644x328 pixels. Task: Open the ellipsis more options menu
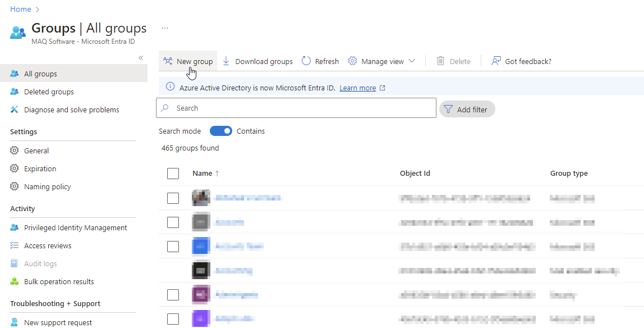164,28
